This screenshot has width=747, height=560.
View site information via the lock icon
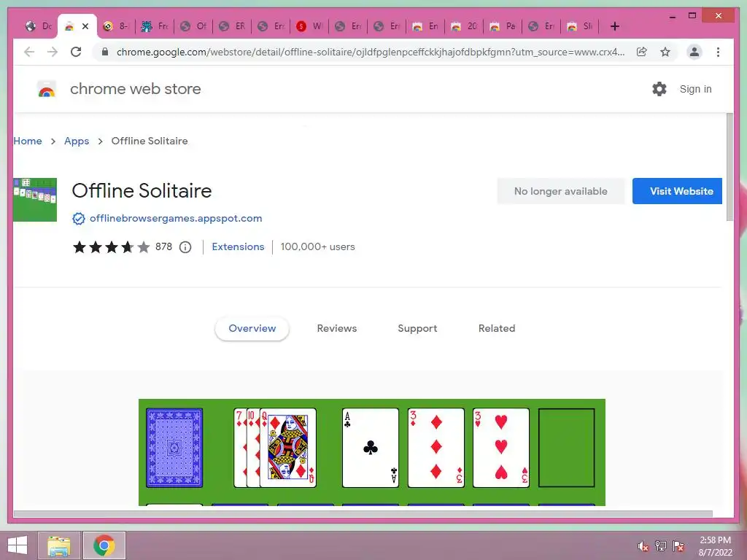coord(105,52)
